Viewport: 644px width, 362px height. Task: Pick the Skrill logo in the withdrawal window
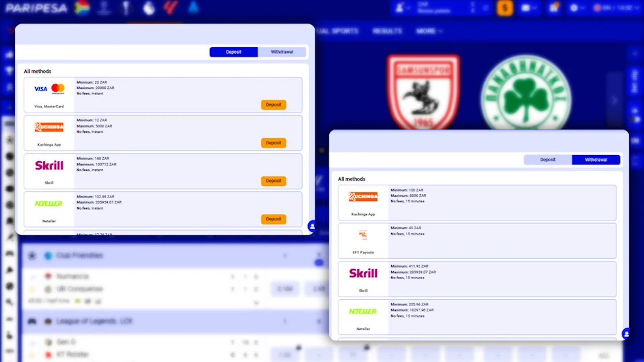363,273
